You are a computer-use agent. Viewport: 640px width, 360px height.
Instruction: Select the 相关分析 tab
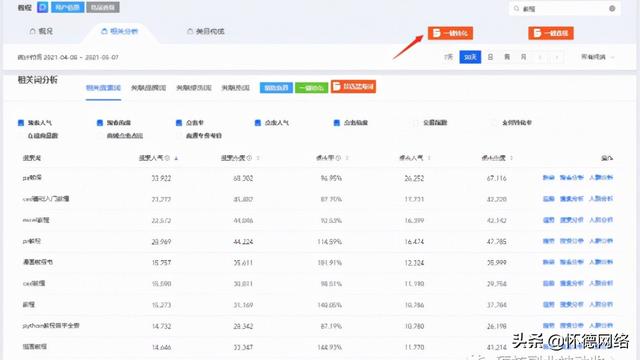[x=120, y=31]
